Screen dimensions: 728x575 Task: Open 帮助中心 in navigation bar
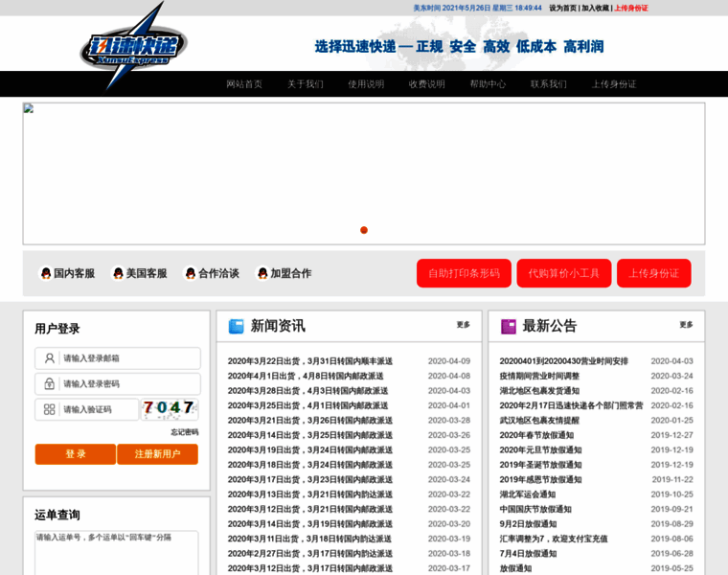[x=488, y=84]
